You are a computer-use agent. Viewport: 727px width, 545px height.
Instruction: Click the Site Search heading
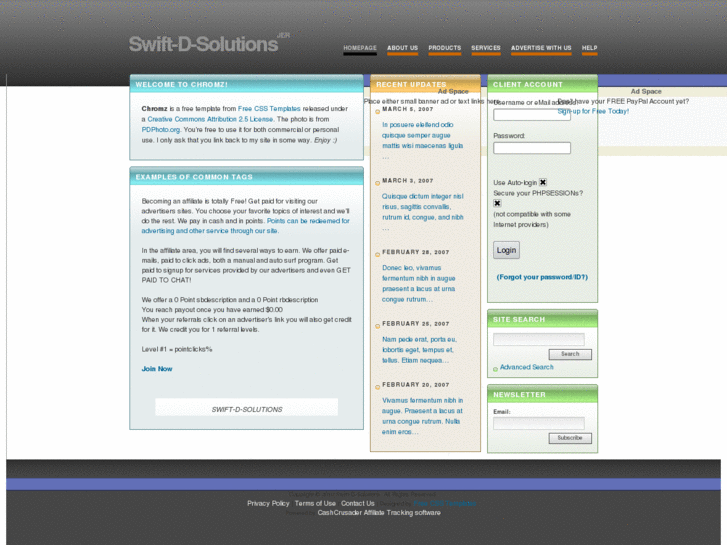pyautogui.click(x=519, y=319)
